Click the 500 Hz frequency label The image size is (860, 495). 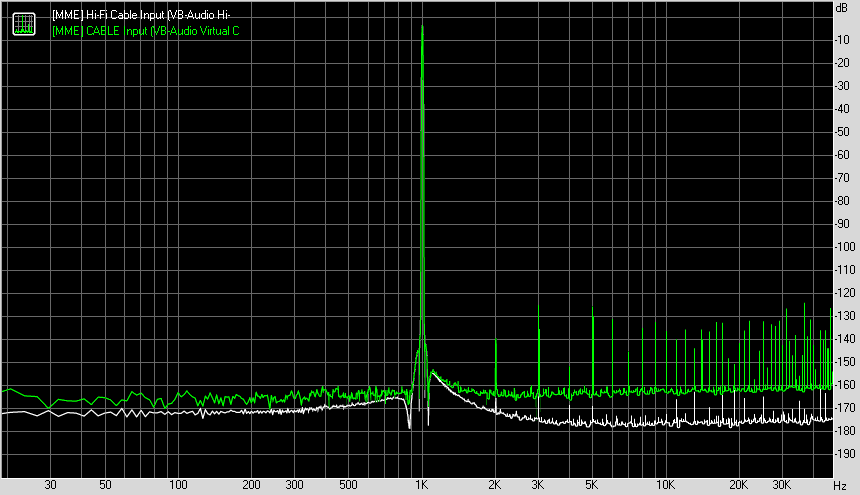348,485
